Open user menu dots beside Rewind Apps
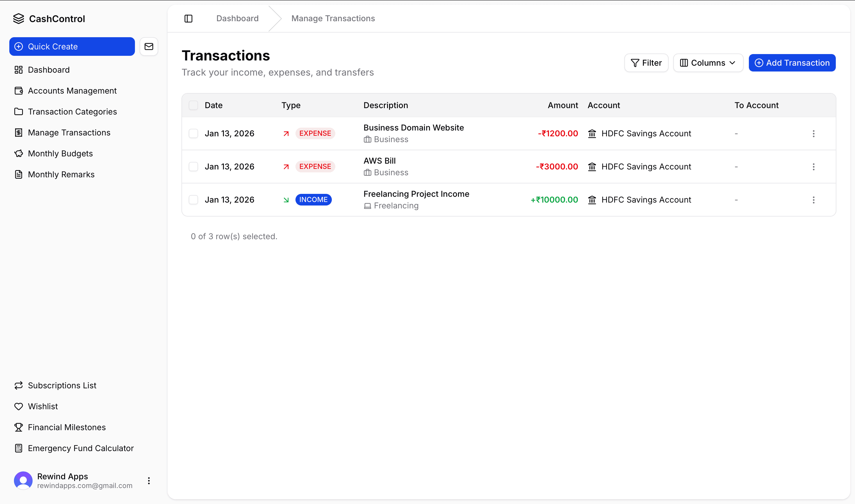 [149, 480]
